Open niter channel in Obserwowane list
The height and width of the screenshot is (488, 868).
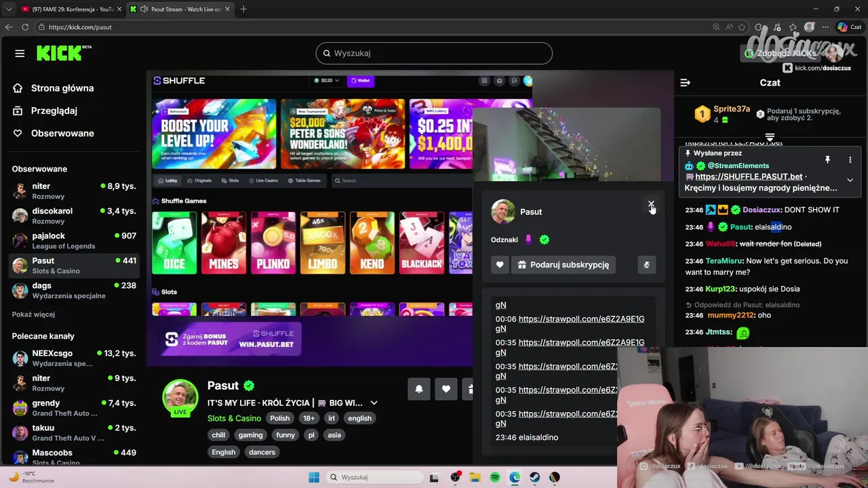pyautogui.click(x=75, y=191)
